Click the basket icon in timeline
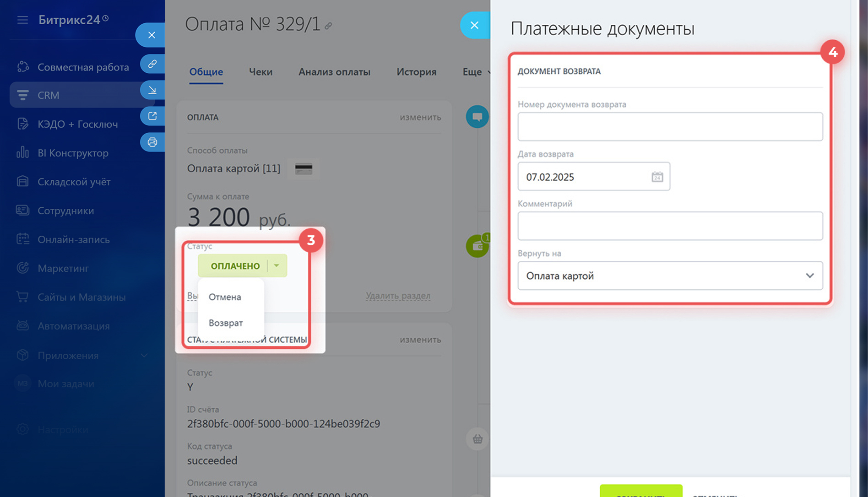Viewport: 868px width, 497px height. (477, 439)
